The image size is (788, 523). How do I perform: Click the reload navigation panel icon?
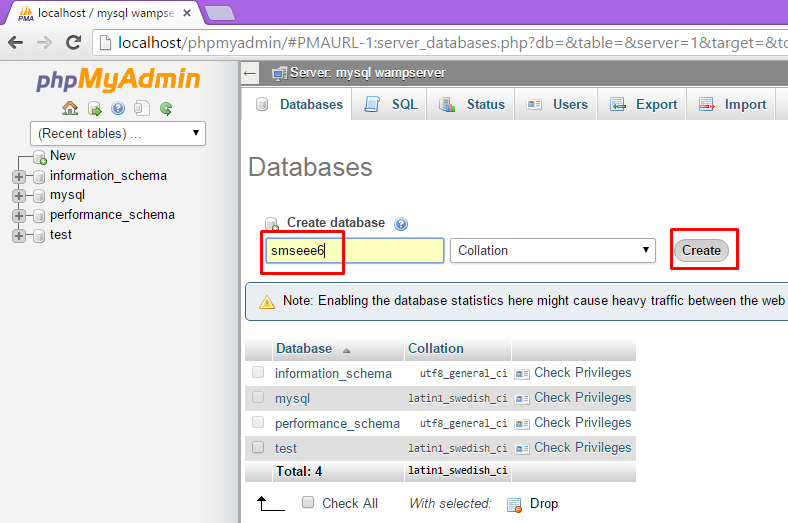point(166,109)
